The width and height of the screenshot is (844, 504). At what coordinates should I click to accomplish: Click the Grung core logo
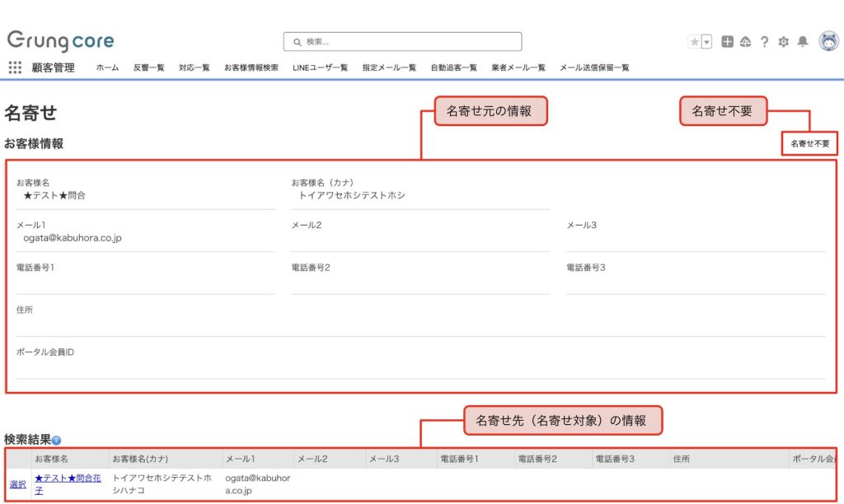coord(60,41)
